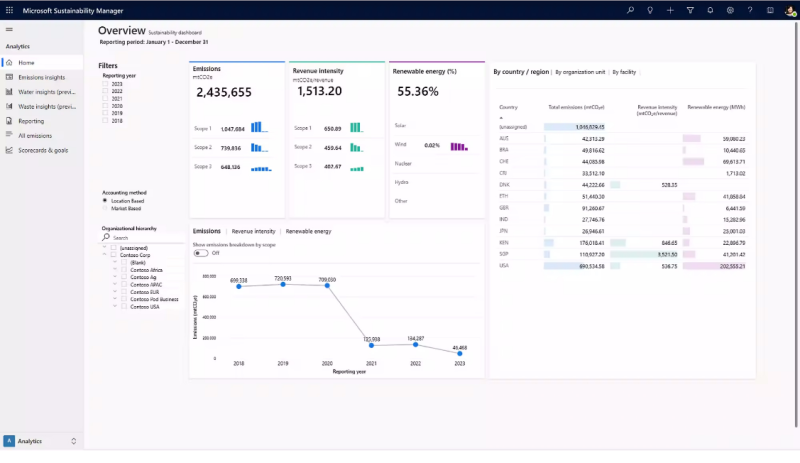This screenshot has height=463, width=800.
Task: Go to the Reporting page
Action: click(x=41, y=121)
